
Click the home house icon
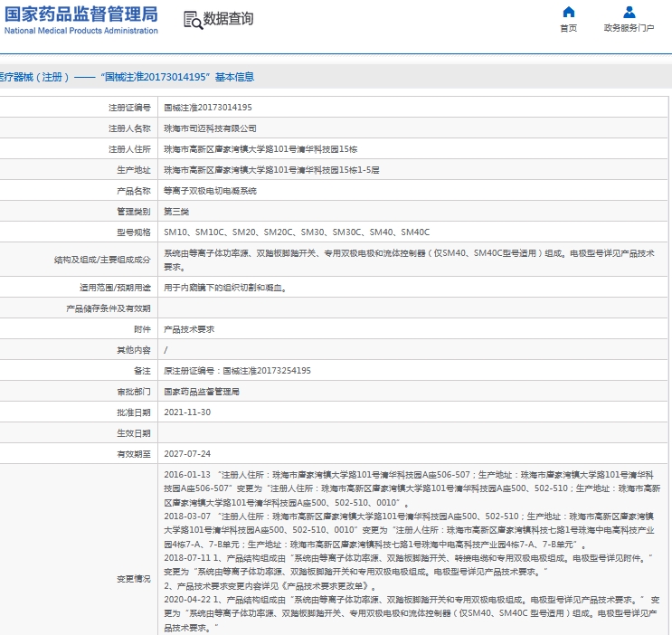tap(568, 12)
